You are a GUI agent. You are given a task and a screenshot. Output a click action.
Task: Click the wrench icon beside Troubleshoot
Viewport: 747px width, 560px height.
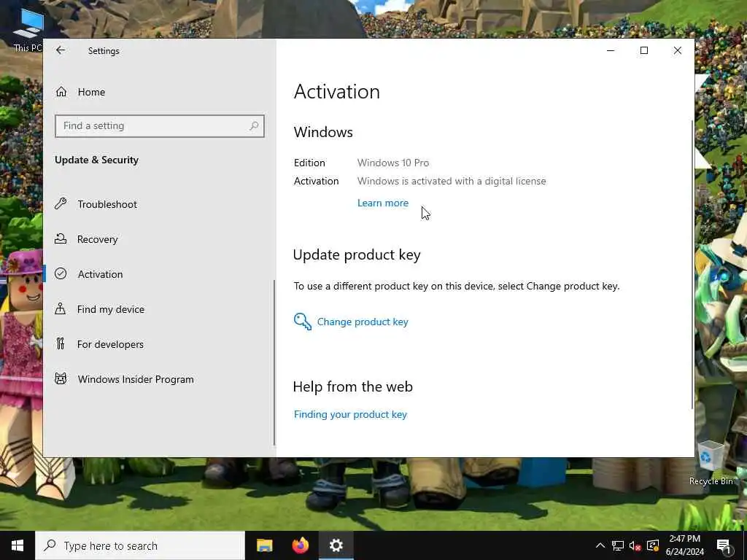pyautogui.click(x=61, y=204)
